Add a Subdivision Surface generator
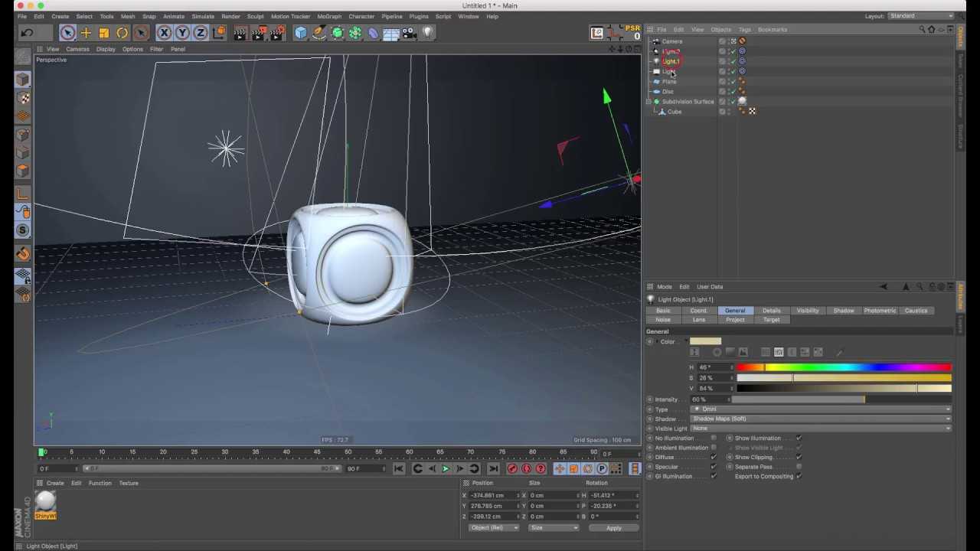Image resolution: width=980 pixels, height=551 pixels. coord(338,33)
